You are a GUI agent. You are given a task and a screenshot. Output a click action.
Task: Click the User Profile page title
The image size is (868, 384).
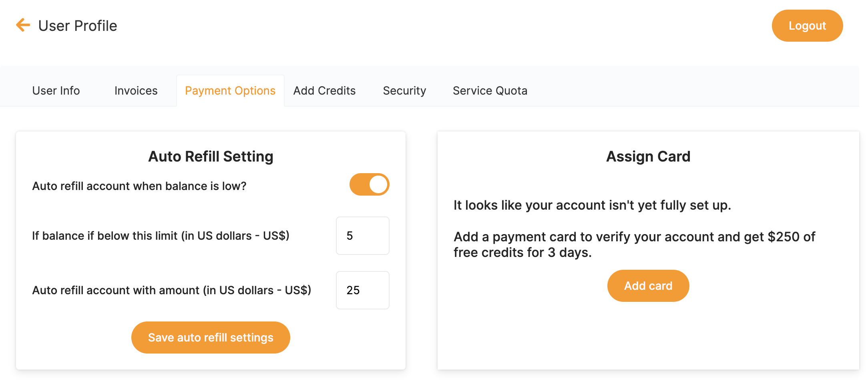78,26
